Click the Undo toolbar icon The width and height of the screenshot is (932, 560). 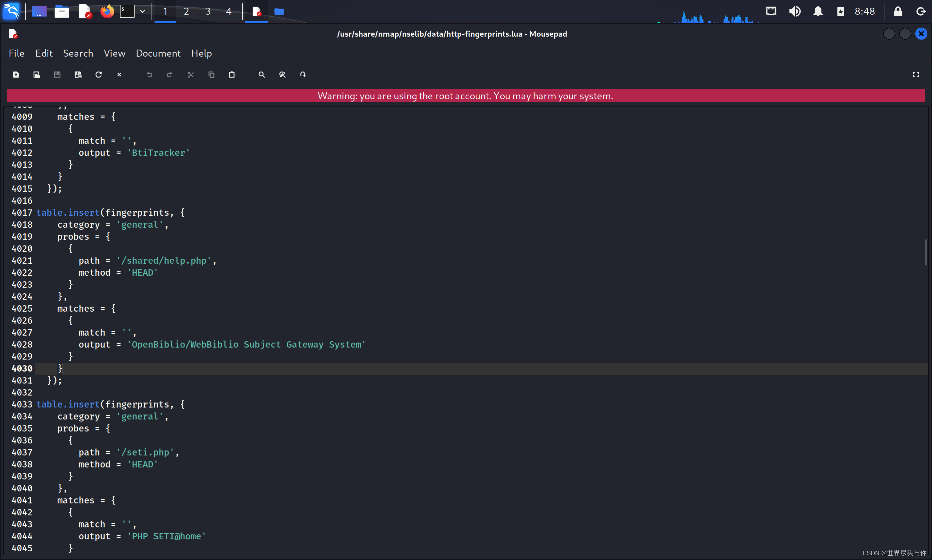click(150, 75)
